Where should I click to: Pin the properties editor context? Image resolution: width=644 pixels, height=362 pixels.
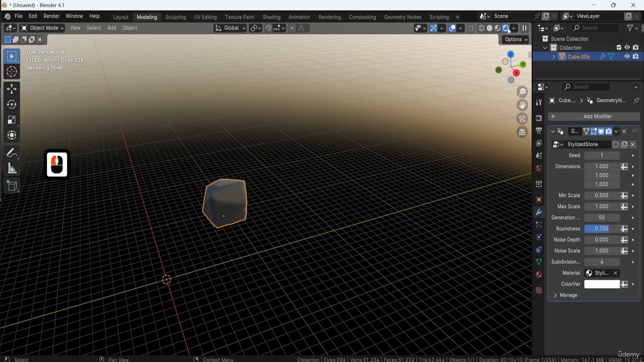636,101
